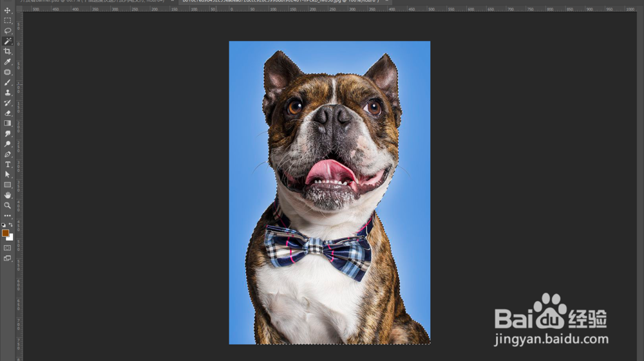Screen dimensions: 644x361
Task: Select the Clone Stamp tool
Action: (x=7, y=92)
